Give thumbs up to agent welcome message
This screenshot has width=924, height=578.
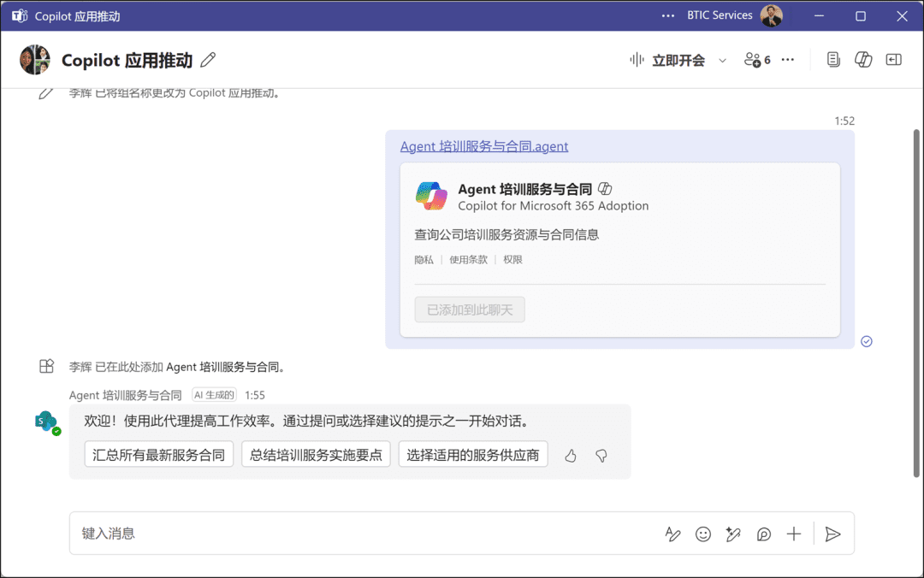click(571, 456)
